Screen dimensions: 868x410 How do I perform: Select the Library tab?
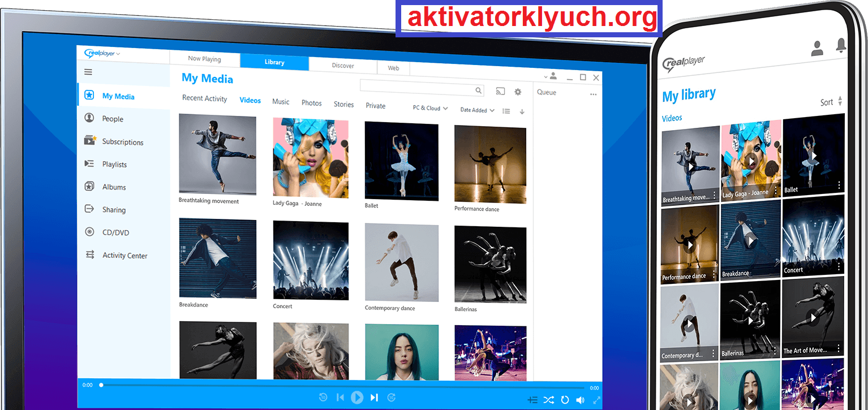pyautogui.click(x=274, y=62)
